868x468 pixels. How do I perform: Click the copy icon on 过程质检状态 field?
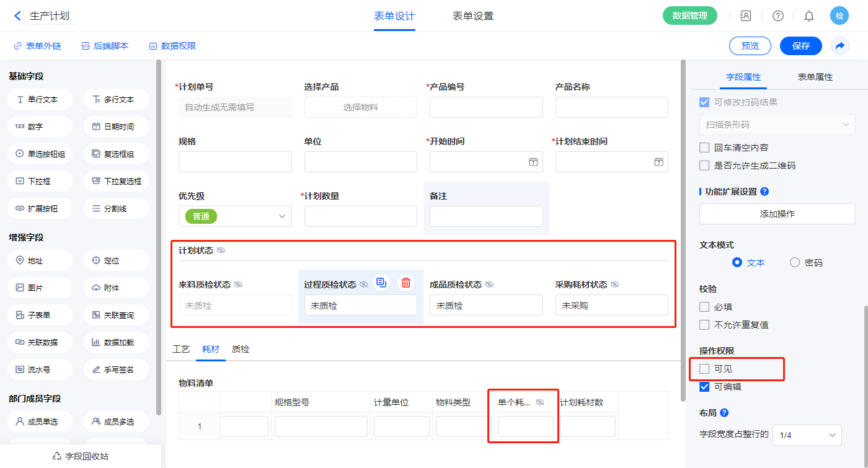tap(381, 283)
